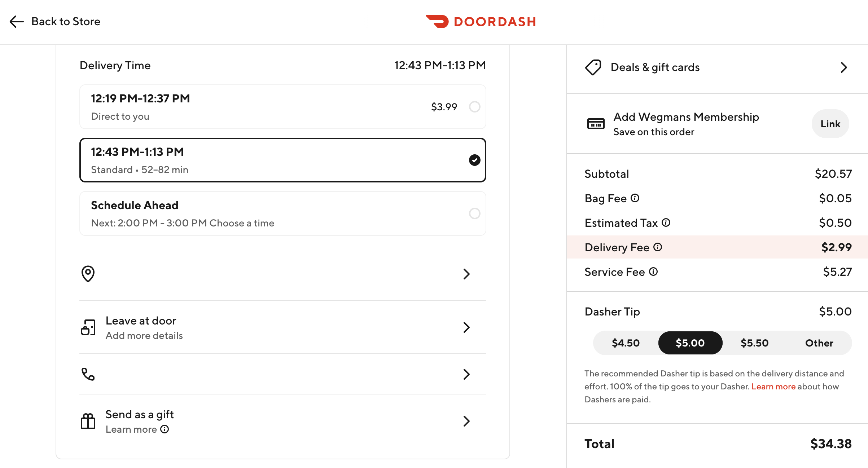Open the Delivery Fee info icon
Image resolution: width=868 pixels, height=468 pixels.
658,247
